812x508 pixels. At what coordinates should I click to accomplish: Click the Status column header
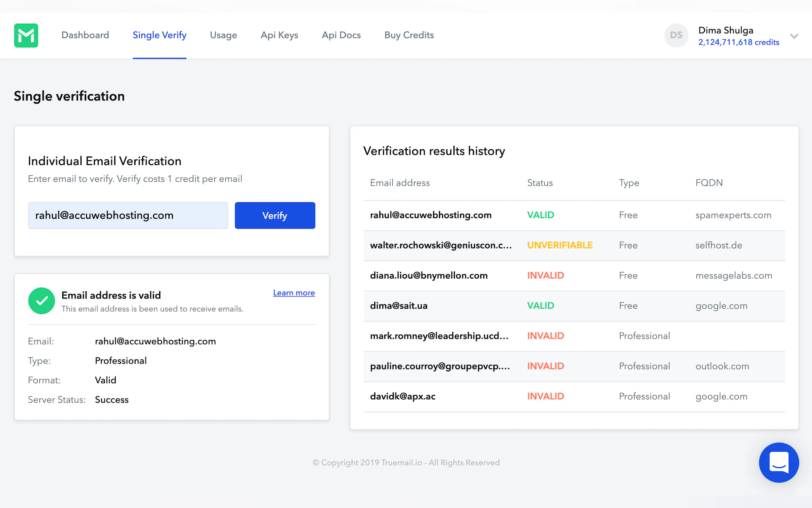point(540,183)
